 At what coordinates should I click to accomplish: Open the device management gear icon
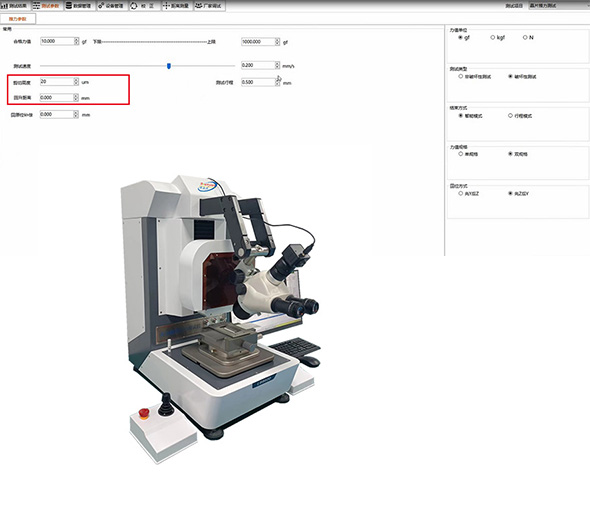tap(101, 6)
